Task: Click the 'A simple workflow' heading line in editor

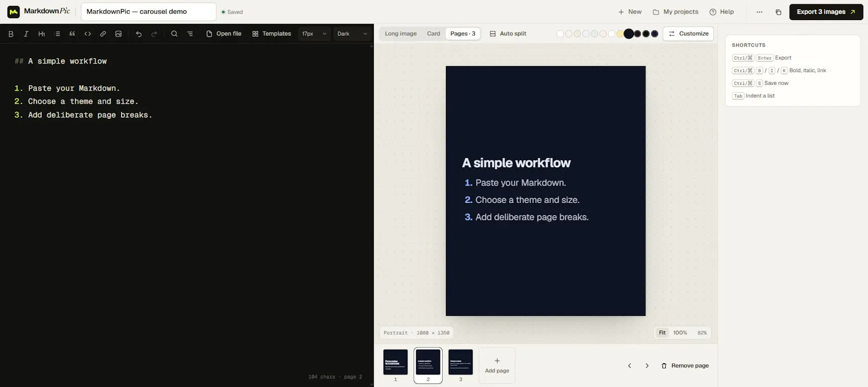Action: (x=61, y=61)
